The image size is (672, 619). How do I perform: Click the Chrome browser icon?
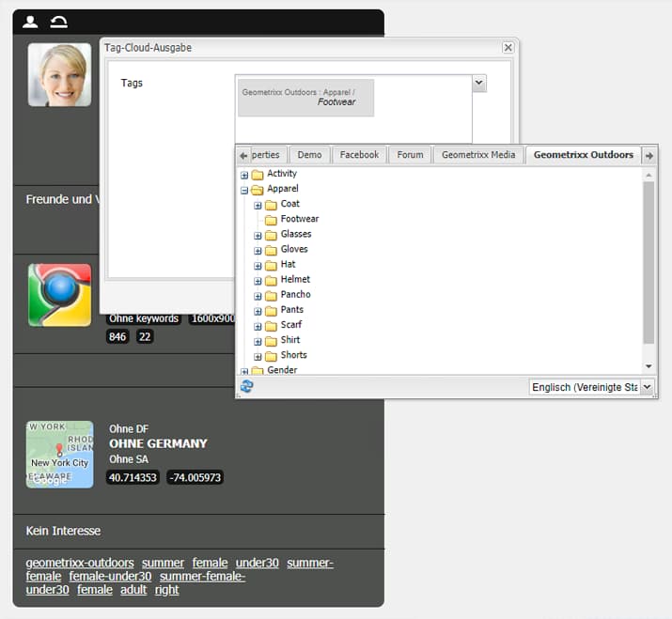[x=59, y=295]
